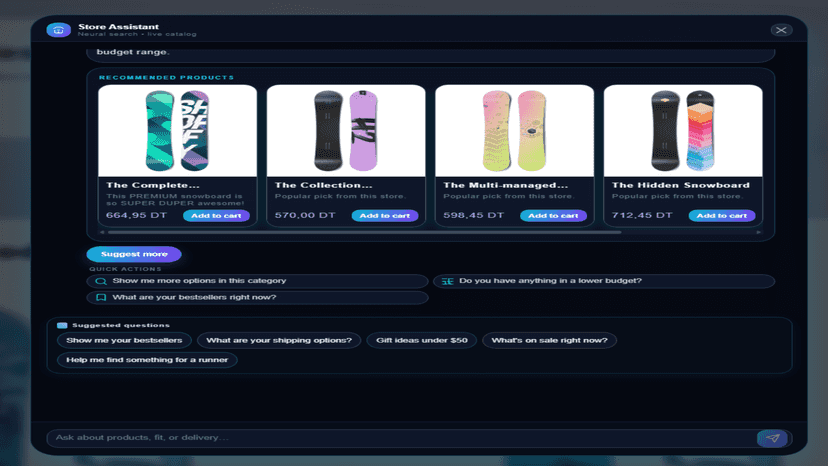Open The Multi-managed snowboard product image
Screen dimensions: 828x466
pos(514,131)
